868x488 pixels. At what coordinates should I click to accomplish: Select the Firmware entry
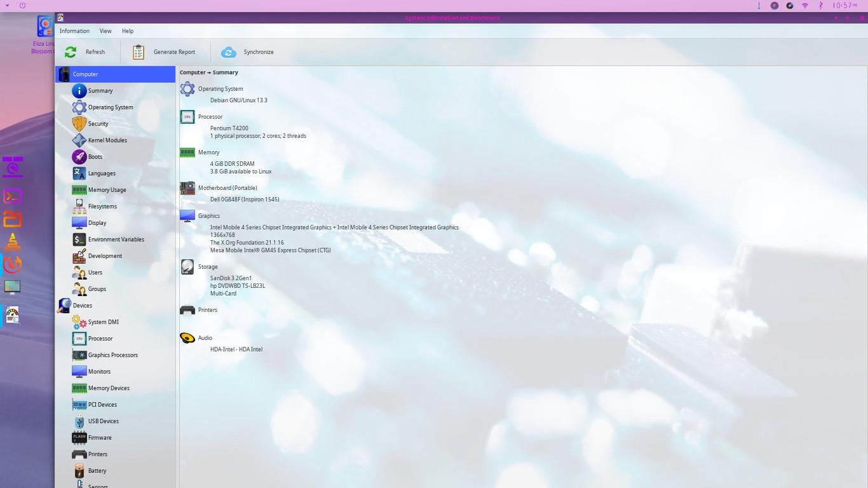pyautogui.click(x=100, y=438)
